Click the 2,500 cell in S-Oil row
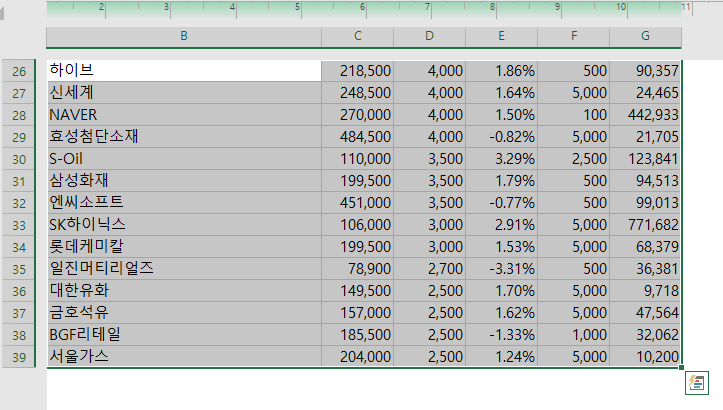This screenshot has width=723, height=410. coord(574,159)
